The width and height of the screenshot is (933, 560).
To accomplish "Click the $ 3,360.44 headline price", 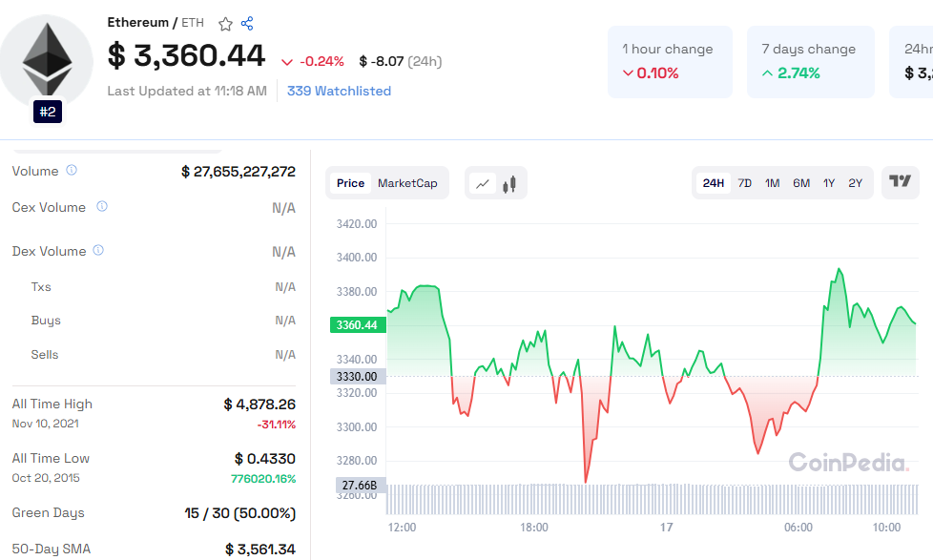I will (186, 56).
